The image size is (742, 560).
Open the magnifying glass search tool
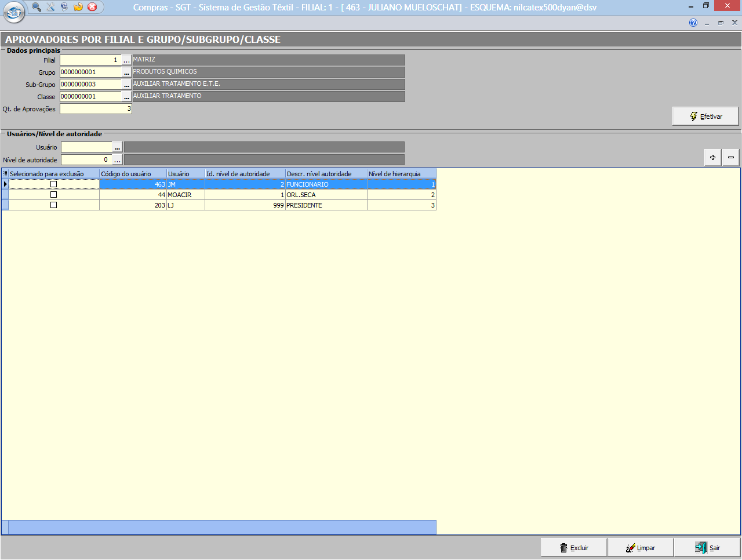pos(37,7)
